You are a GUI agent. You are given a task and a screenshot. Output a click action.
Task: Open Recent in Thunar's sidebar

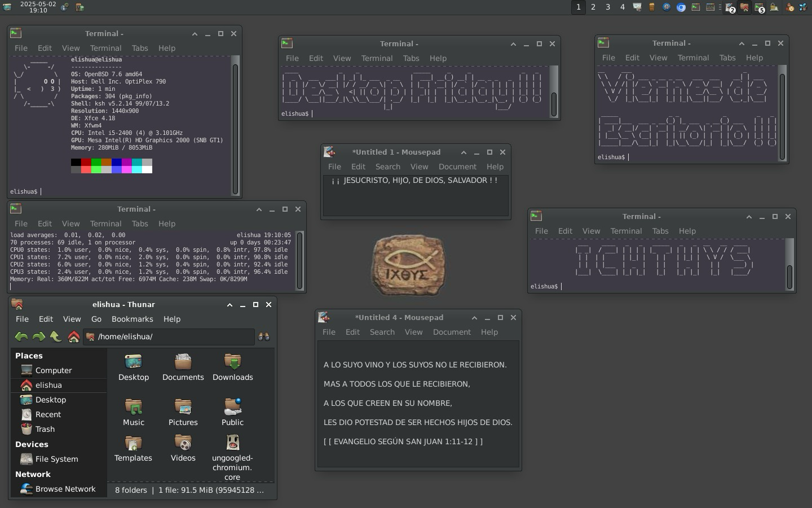(59, 414)
